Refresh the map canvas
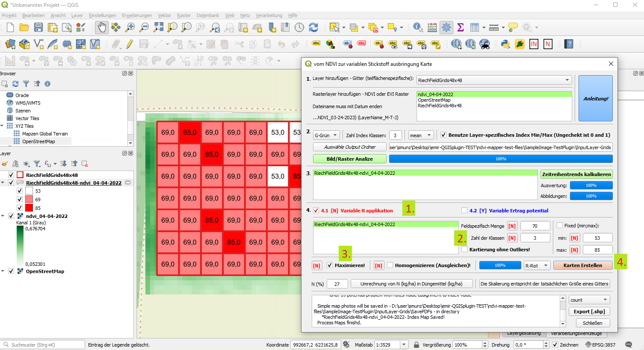The width and height of the screenshot is (644, 350). (x=313, y=28)
